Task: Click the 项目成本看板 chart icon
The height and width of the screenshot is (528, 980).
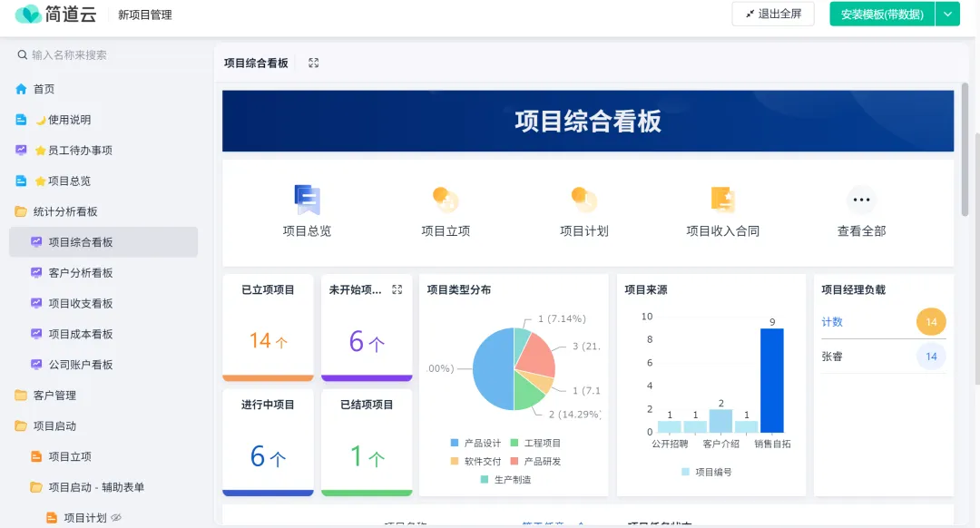Action: 36,334
